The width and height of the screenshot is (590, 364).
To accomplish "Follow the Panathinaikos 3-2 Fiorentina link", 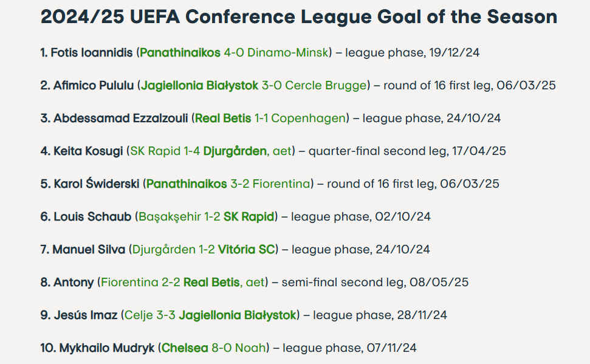I will (228, 184).
